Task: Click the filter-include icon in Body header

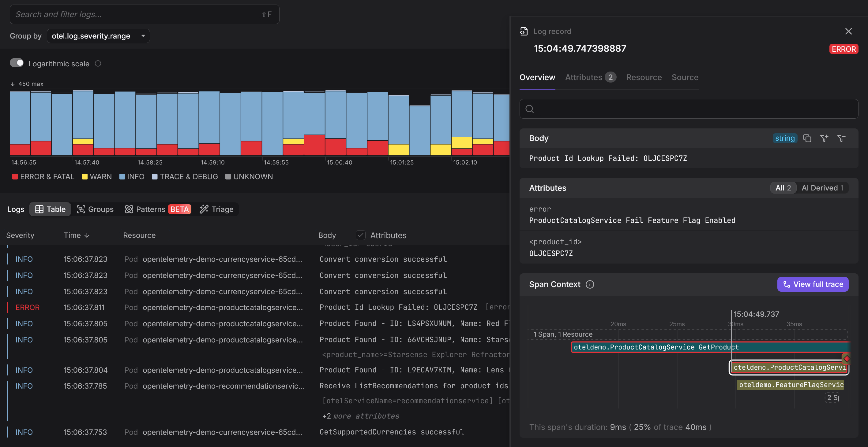Action: 824,138
